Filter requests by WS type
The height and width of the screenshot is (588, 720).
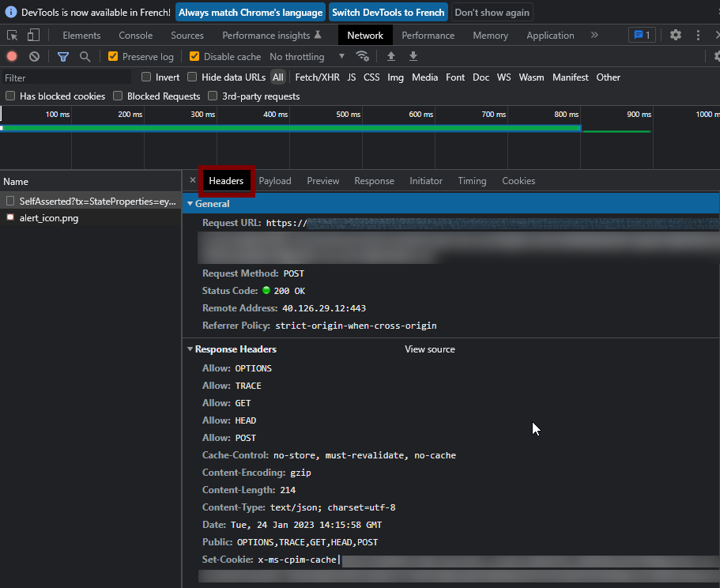pos(503,77)
